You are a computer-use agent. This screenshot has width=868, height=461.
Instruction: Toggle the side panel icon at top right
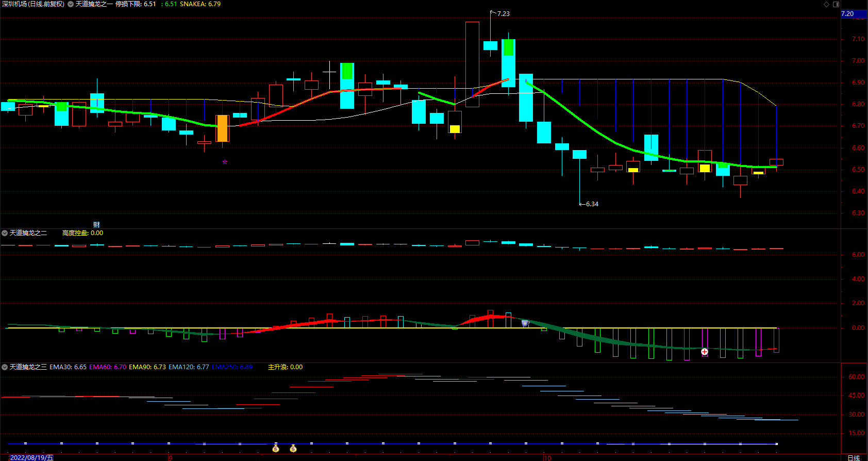[x=836, y=4]
